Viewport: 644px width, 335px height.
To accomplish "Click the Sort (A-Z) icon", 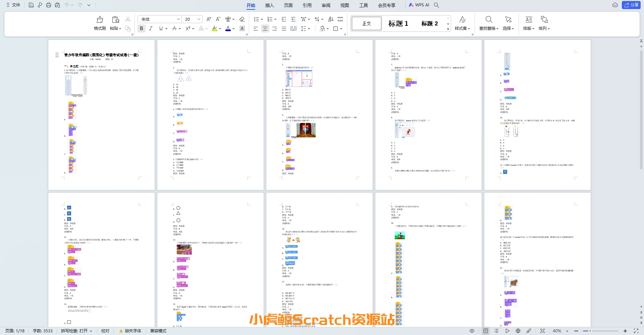I will tap(331, 19).
